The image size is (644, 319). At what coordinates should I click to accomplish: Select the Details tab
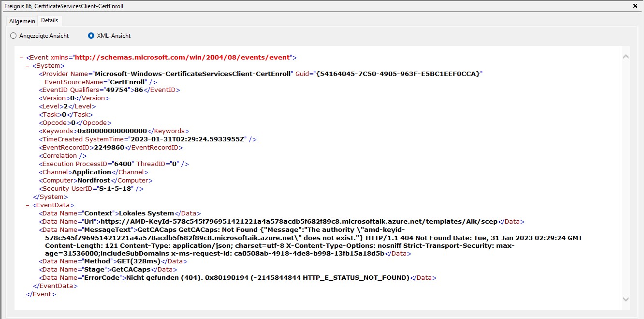point(49,20)
